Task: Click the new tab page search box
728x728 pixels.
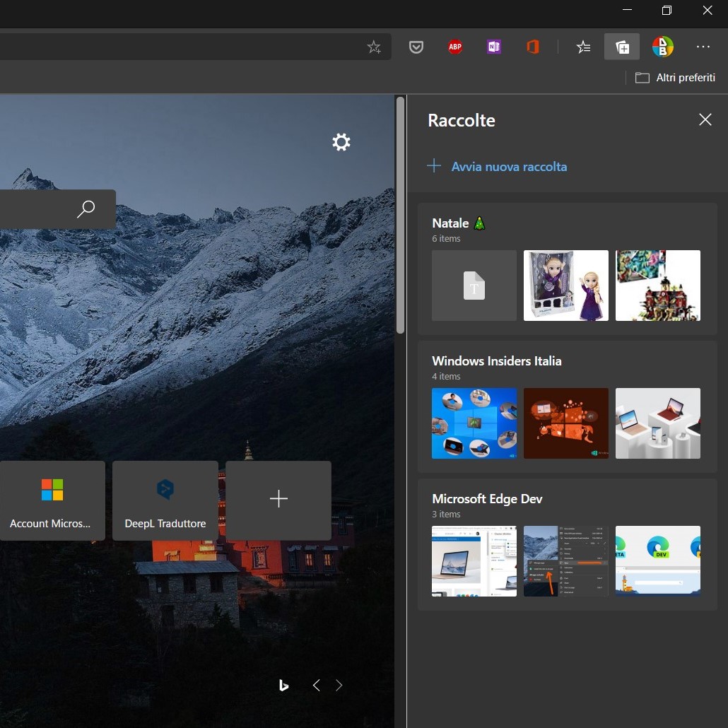Action: pyautogui.click(x=57, y=209)
